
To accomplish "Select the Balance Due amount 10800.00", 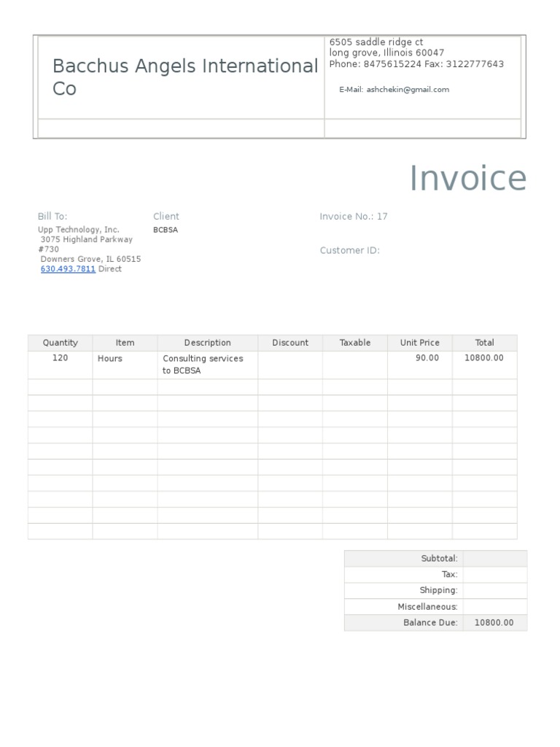I will [494, 623].
